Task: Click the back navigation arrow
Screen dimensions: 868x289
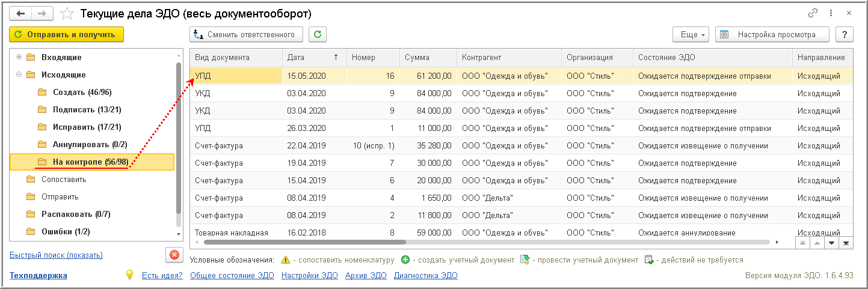Action: click(20, 13)
